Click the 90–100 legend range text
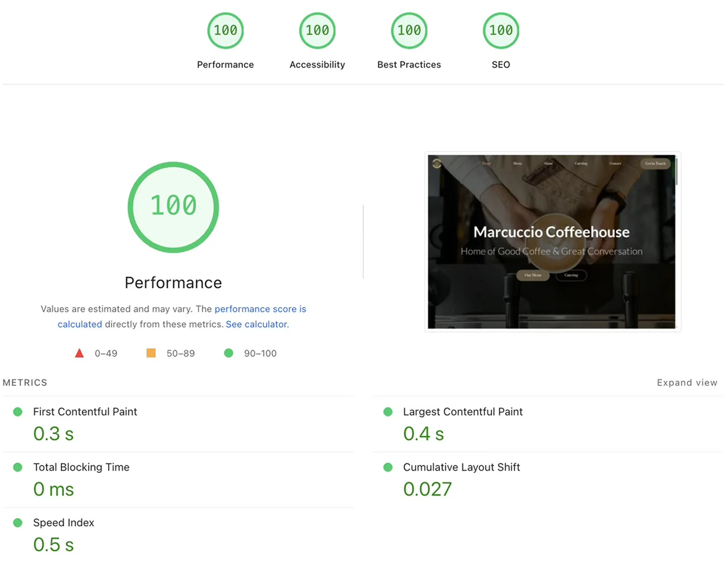This screenshot has width=728, height=565. click(260, 354)
